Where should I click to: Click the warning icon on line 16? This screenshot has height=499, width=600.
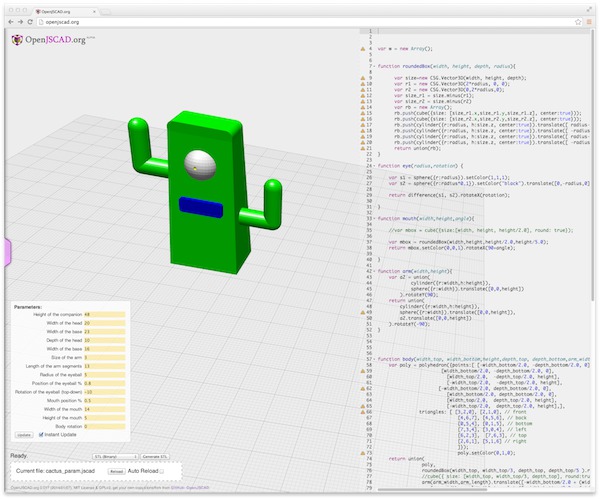pos(363,119)
